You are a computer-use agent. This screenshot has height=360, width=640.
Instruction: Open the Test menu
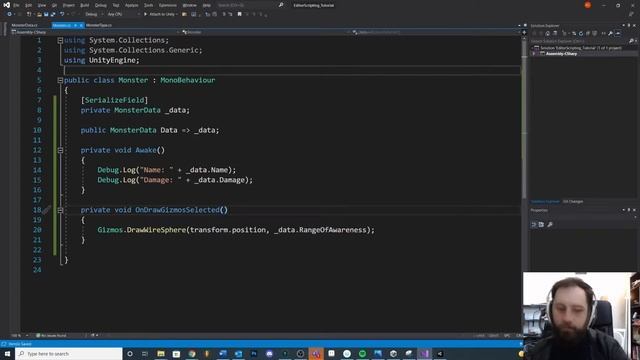click(x=116, y=5)
